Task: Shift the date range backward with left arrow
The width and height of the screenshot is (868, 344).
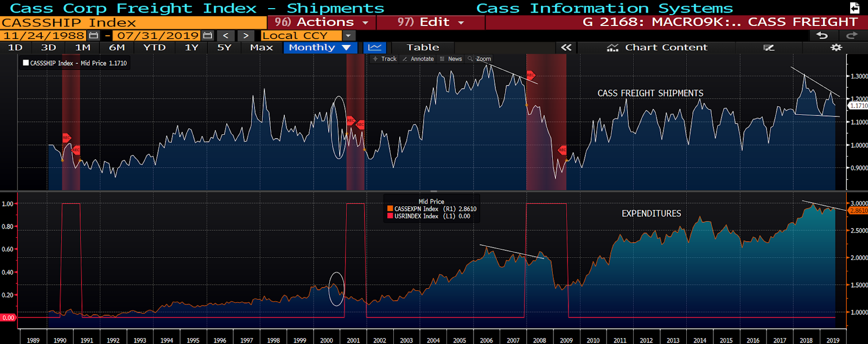Action: 226,35
